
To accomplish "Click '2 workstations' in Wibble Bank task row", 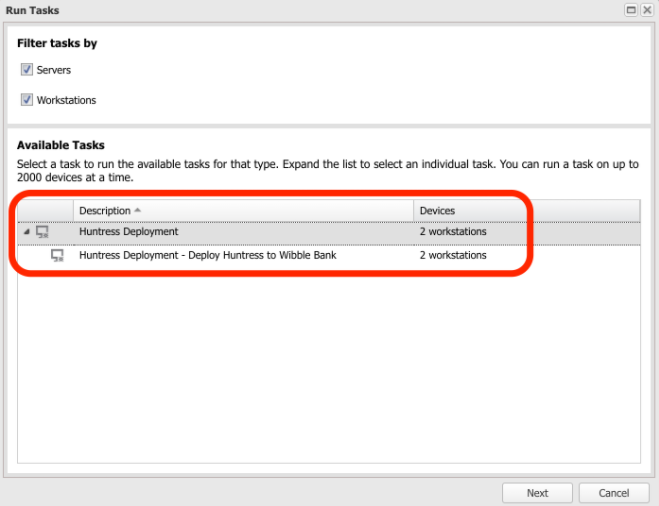I will click(453, 255).
